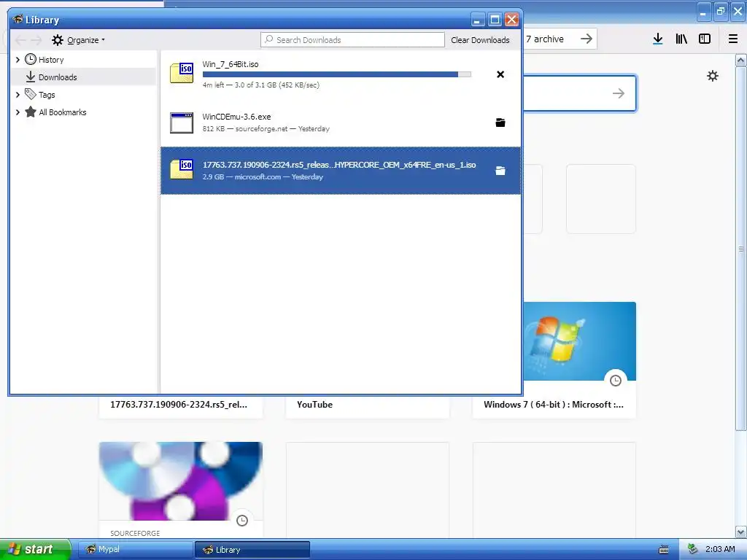Click clock icon on Windows 7 tile
Viewport: 747px width, 560px height.
[616, 381]
